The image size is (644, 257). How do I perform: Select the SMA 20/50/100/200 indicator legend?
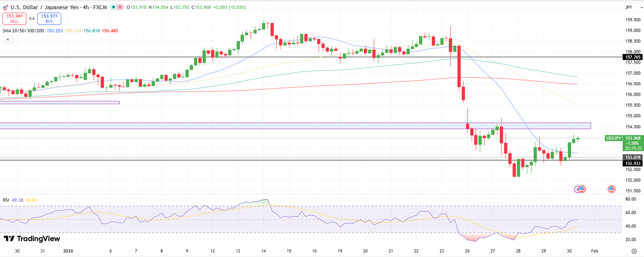23,31
